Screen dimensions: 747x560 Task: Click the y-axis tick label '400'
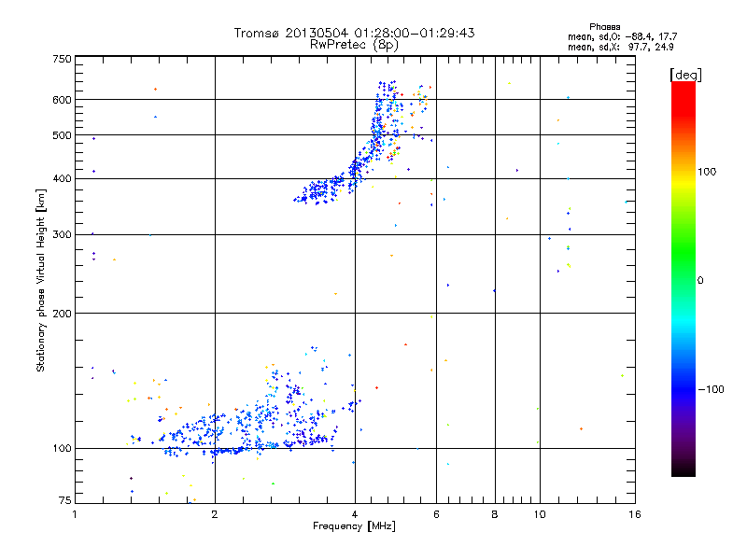point(63,178)
